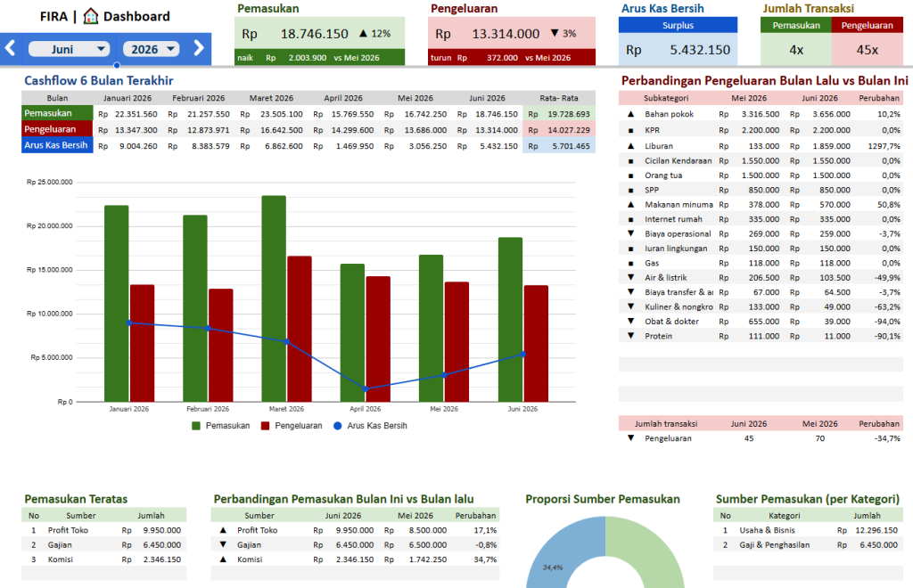The width and height of the screenshot is (913, 588).
Task: Go to previous month with left arrow
Action: 10,48
